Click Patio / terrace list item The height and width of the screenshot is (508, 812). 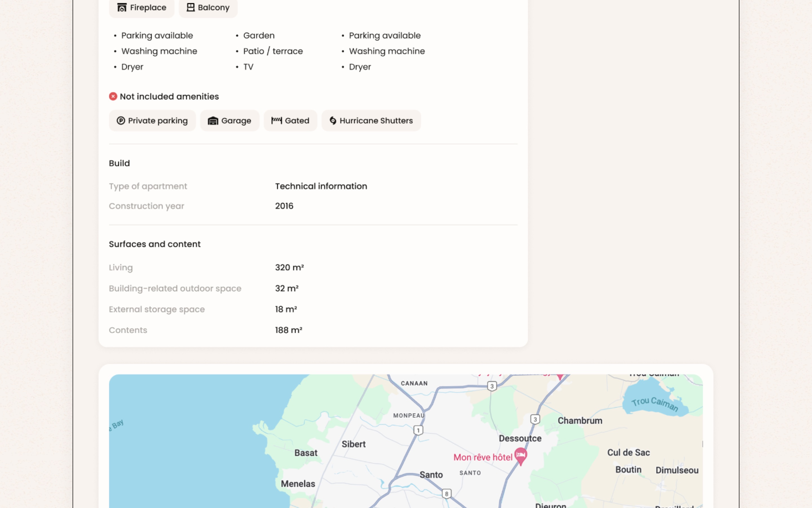(x=273, y=51)
